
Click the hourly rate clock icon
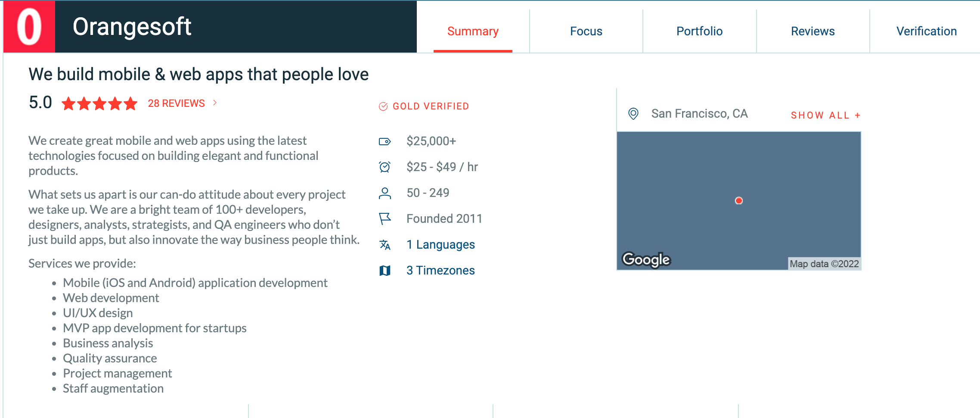[x=385, y=167]
